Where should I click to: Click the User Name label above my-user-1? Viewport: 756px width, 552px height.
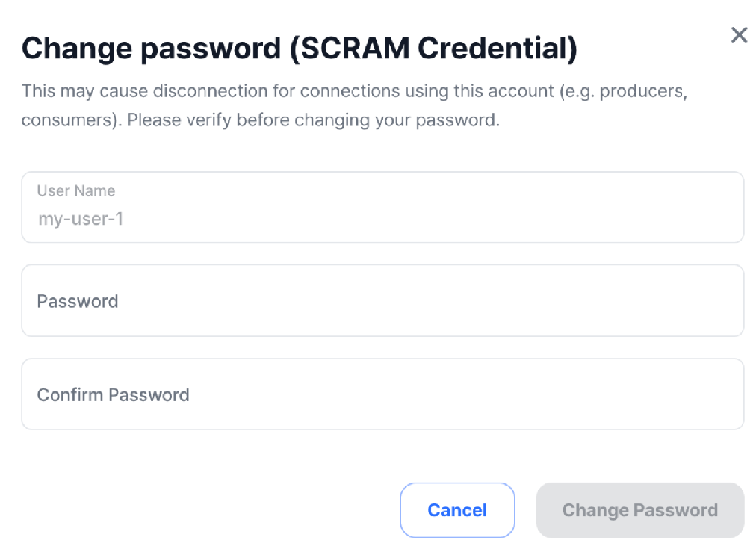75,190
